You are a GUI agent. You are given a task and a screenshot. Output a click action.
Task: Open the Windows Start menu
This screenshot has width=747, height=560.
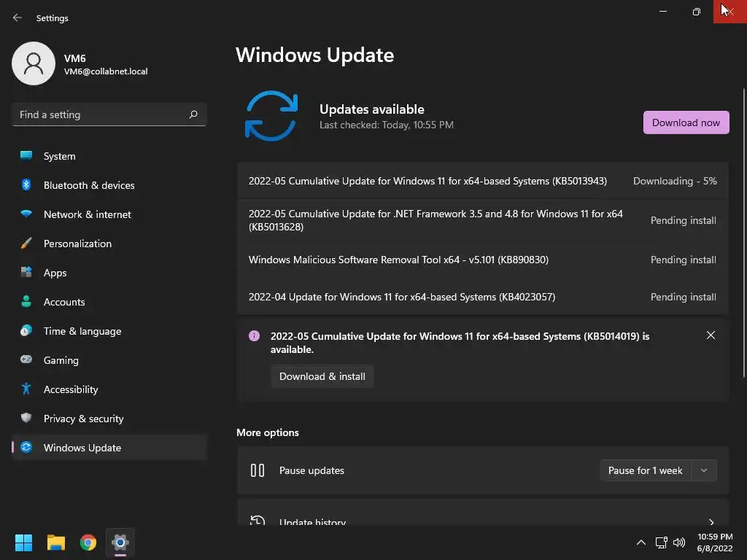coord(23,542)
